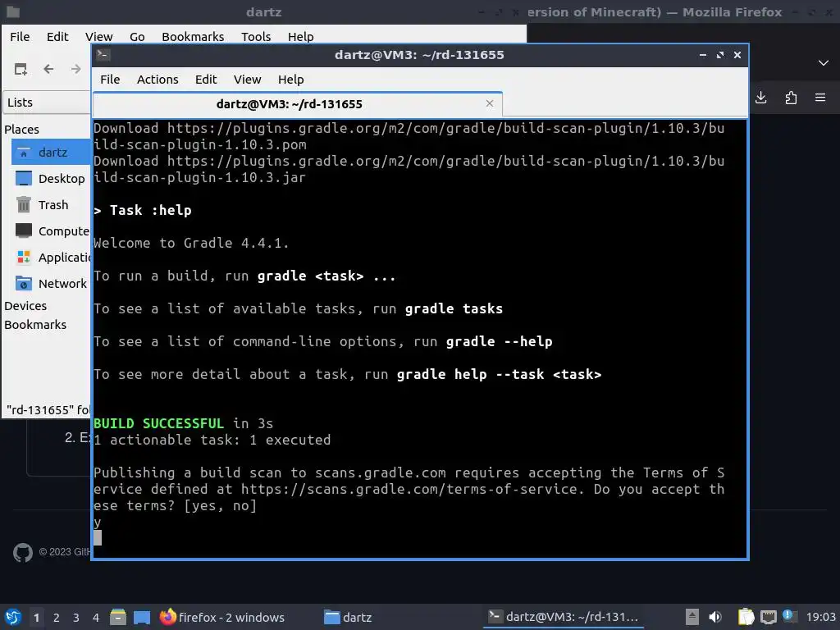The image size is (840, 630).
Task: Click terminal text 'BUILD SUCCESSFUL'
Action: [x=158, y=423]
